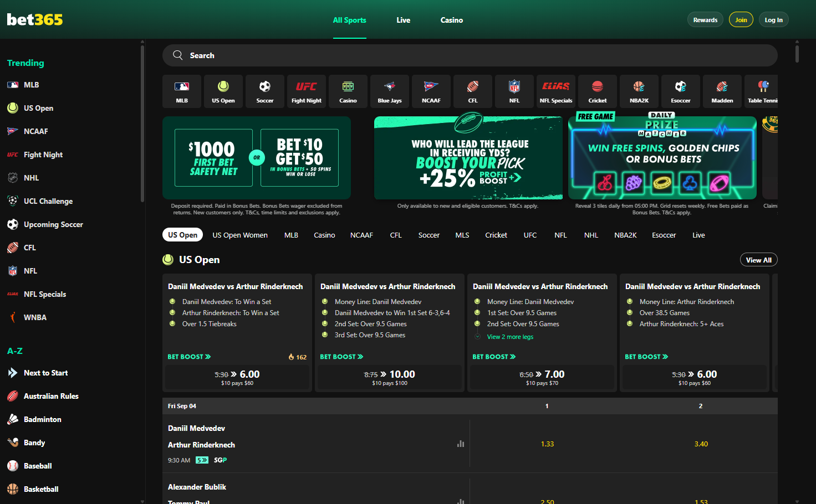Click the main page vertical scrollbar
The image size is (816, 504).
(x=797, y=54)
